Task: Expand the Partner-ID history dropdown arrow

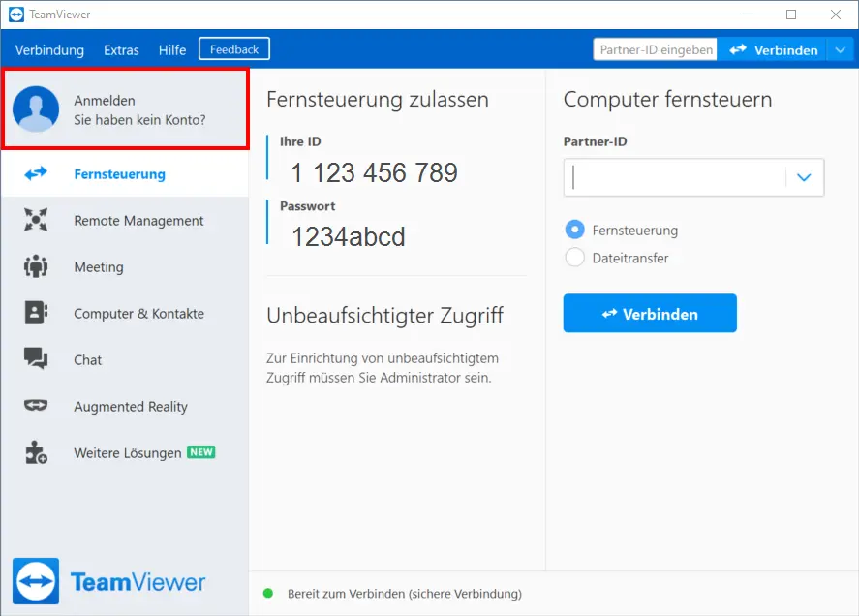Action: pos(804,177)
